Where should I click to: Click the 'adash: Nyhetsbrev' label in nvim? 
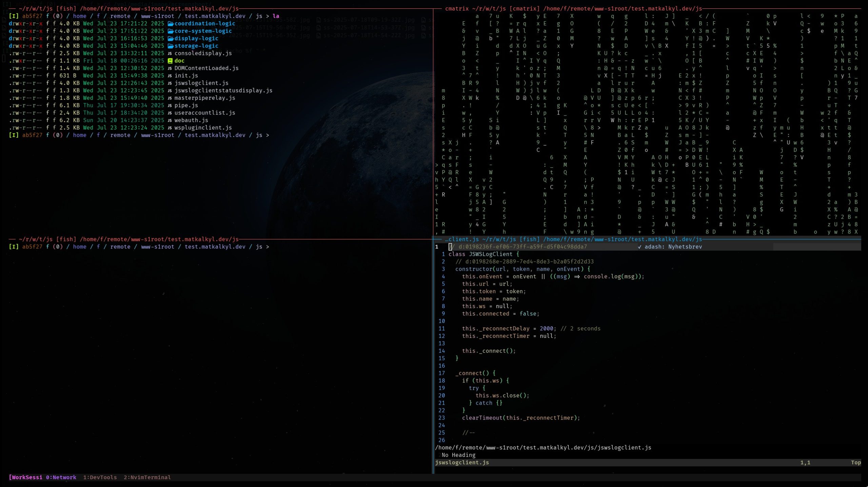tap(673, 247)
